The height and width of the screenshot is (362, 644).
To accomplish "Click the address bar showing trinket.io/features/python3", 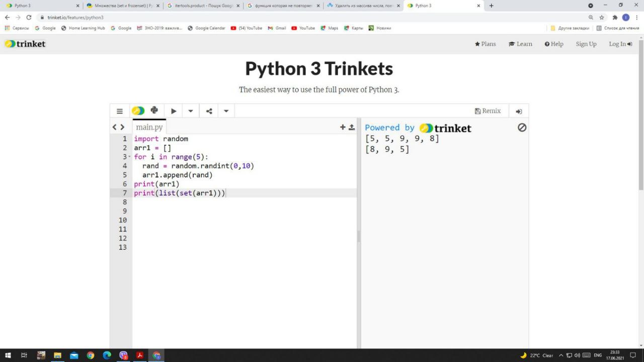I will coord(312,17).
